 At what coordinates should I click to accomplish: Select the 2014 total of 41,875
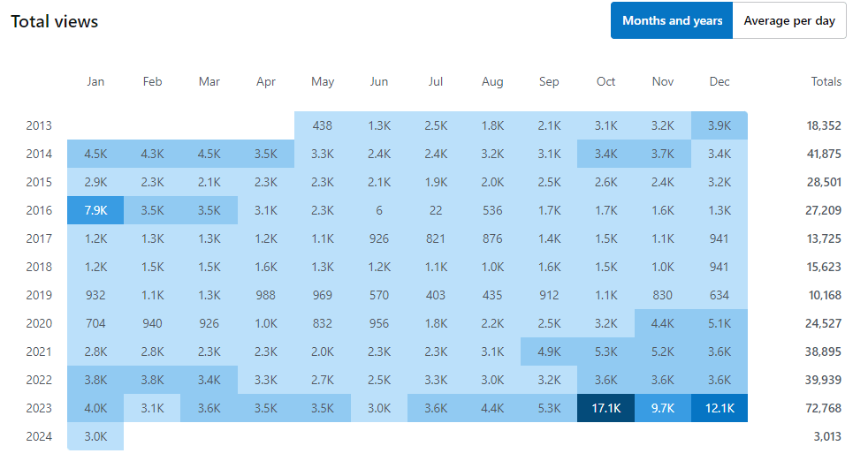click(x=823, y=154)
